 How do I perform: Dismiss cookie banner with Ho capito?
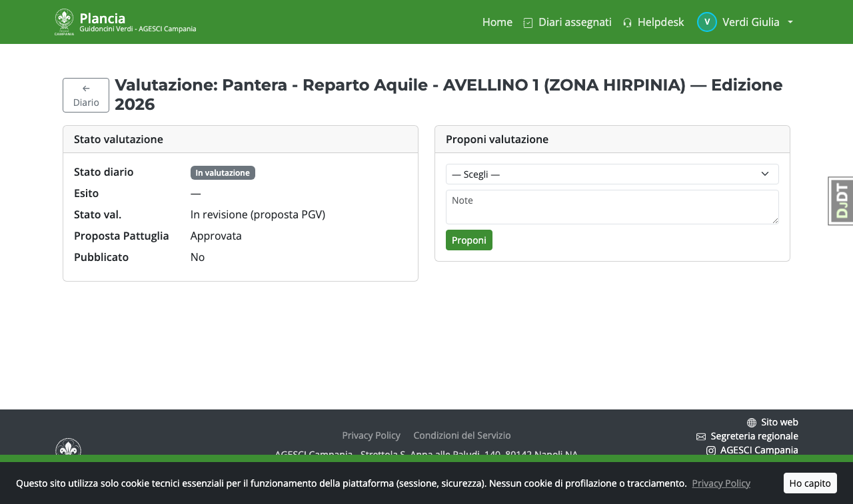click(x=810, y=483)
